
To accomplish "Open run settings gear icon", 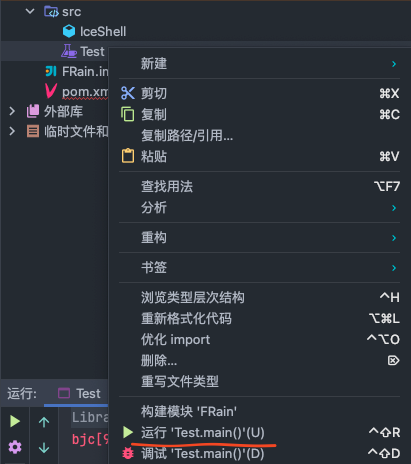I will click(x=15, y=447).
